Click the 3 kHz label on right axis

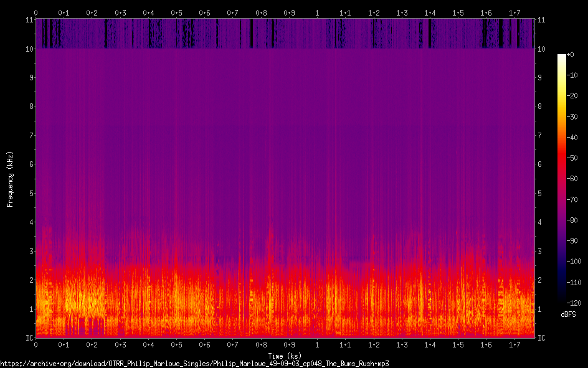539,251
